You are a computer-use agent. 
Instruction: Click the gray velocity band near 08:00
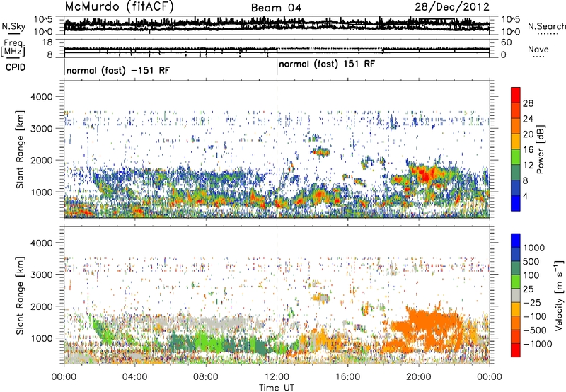click(216, 322)
